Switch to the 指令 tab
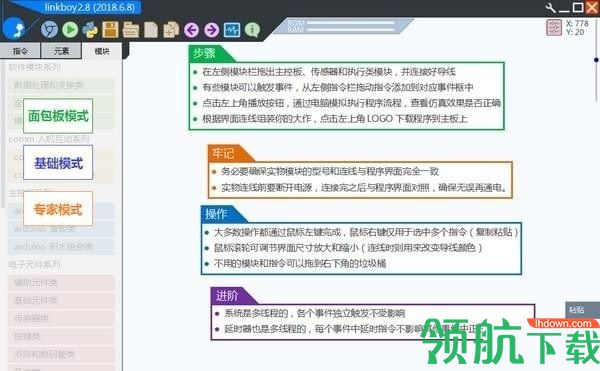 tap(20, 51)
